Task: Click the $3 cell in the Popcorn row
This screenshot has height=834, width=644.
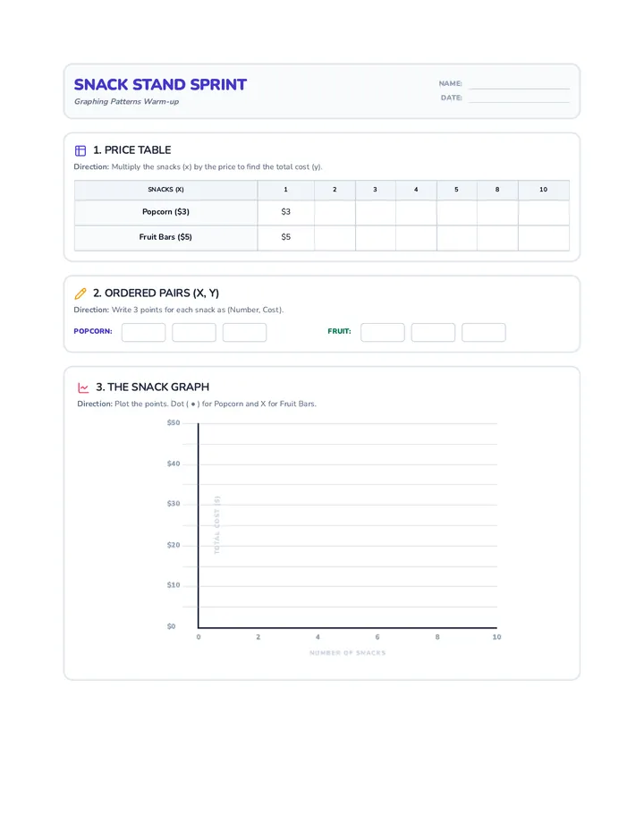Action: tap(285, 212)
